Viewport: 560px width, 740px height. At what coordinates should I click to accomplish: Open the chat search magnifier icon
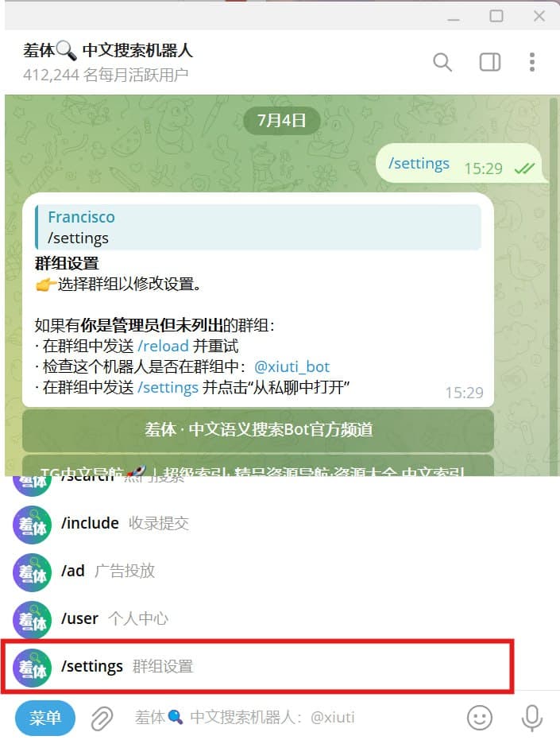[442, 62]
